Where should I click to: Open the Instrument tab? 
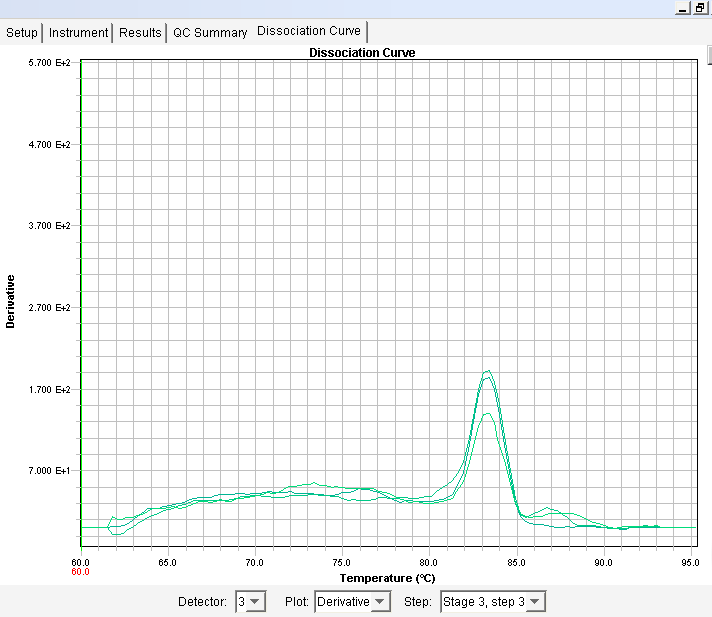(x=78, y=33)
